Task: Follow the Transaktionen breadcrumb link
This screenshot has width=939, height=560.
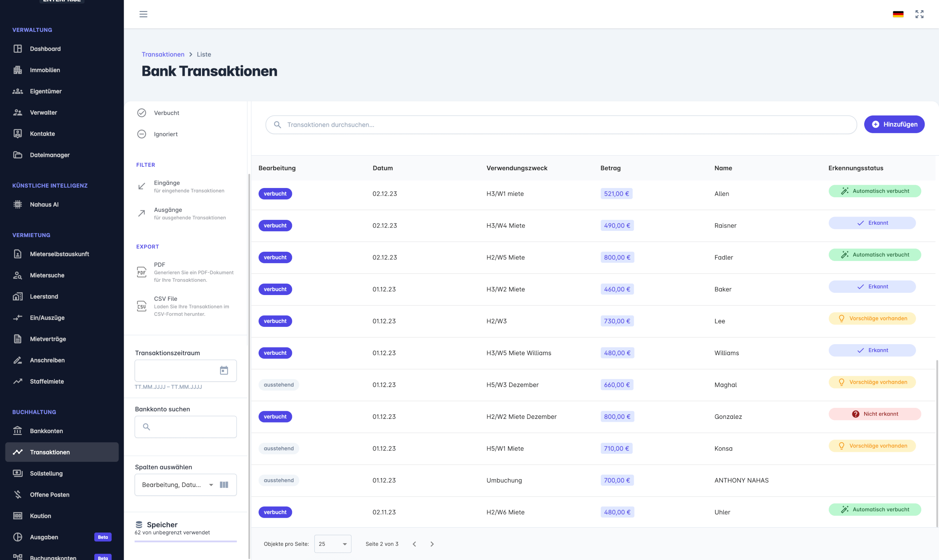Action: point(163,54)
